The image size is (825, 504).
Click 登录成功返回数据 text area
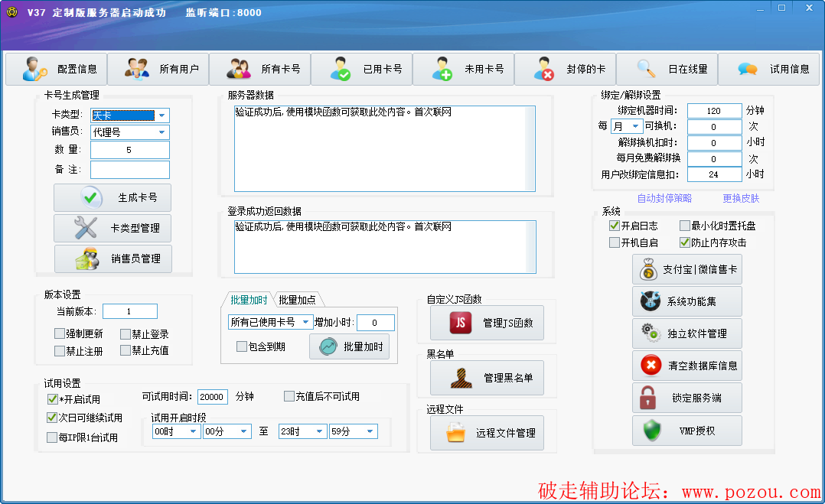pos(385,247)
